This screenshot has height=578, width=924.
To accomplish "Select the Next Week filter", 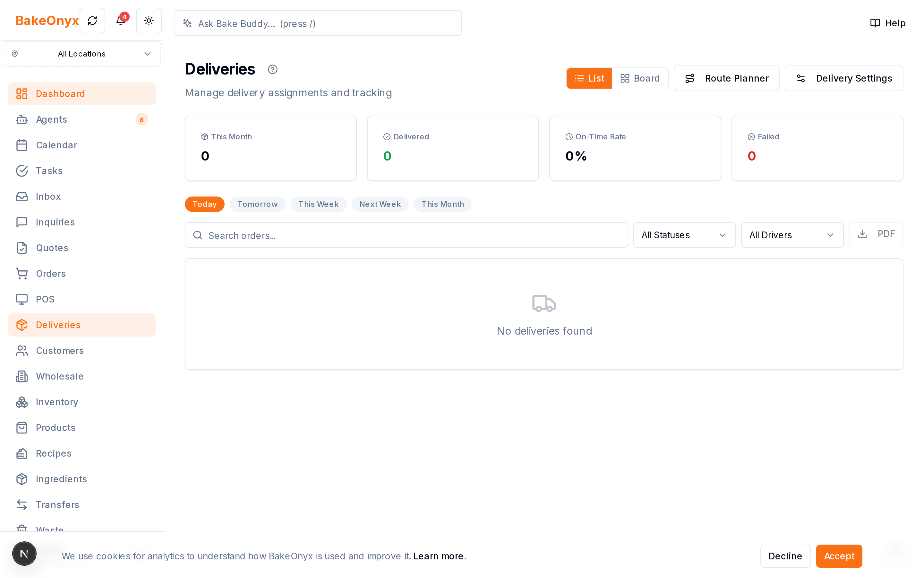I will [x=380, y=204].
